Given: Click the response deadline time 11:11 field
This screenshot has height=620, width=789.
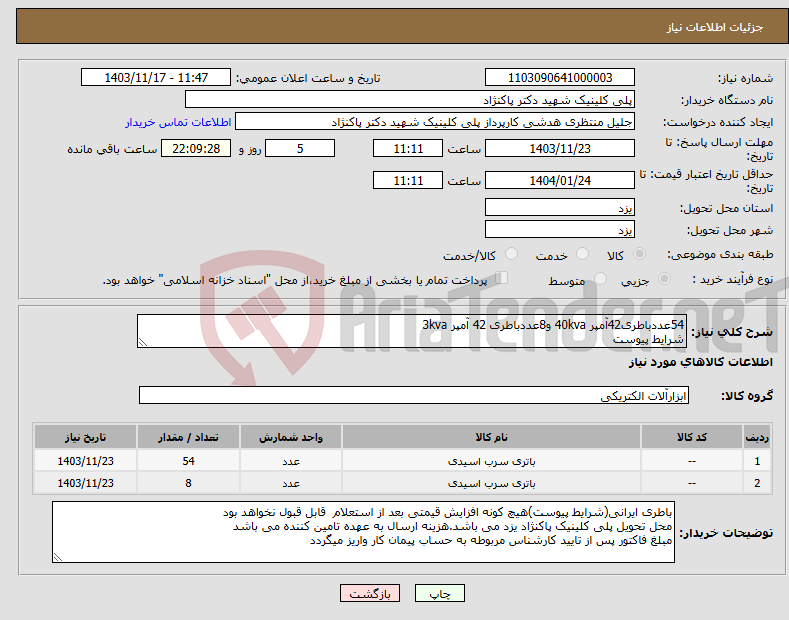Looking at the screenshot, I should tap(408, 148).
